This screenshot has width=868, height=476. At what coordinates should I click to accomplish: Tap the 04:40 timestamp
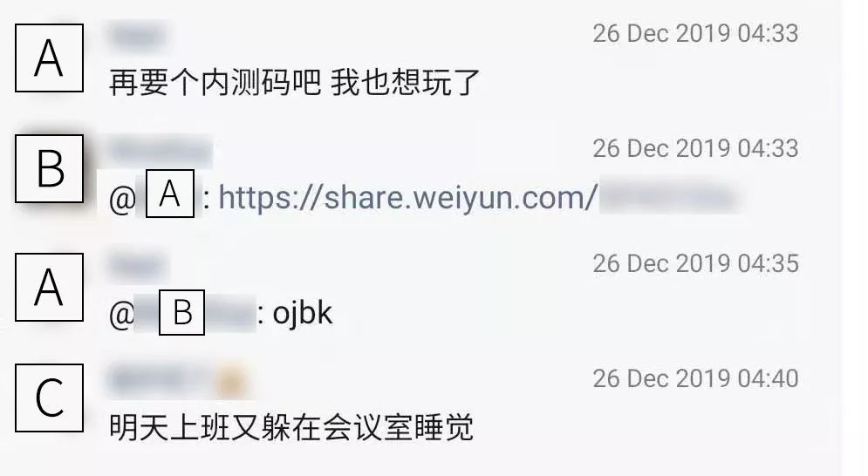695,378
